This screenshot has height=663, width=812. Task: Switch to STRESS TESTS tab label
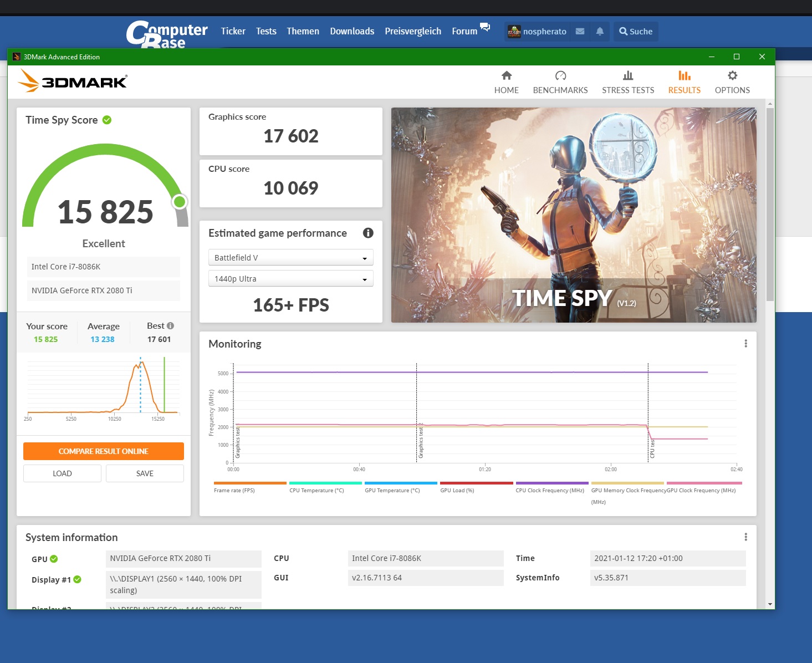[628, 90]
